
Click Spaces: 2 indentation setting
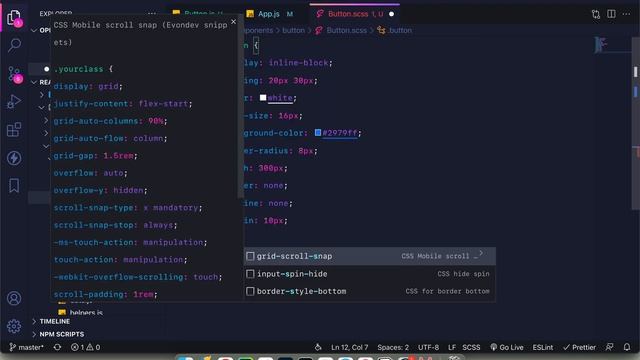pos(393,347)
